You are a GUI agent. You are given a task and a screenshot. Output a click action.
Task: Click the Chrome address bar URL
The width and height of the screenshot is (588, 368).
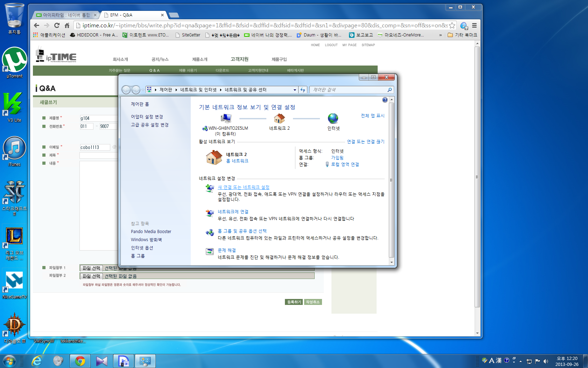click(265, 25)
